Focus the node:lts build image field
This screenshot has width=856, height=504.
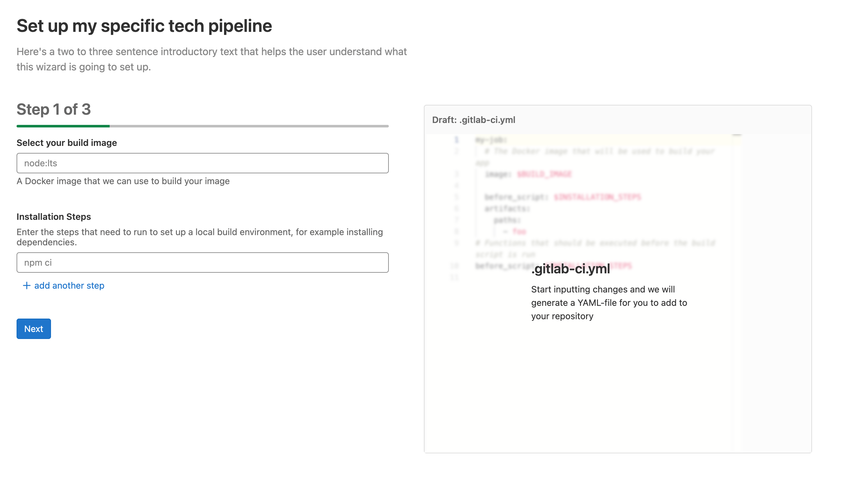tap(202, 163)
